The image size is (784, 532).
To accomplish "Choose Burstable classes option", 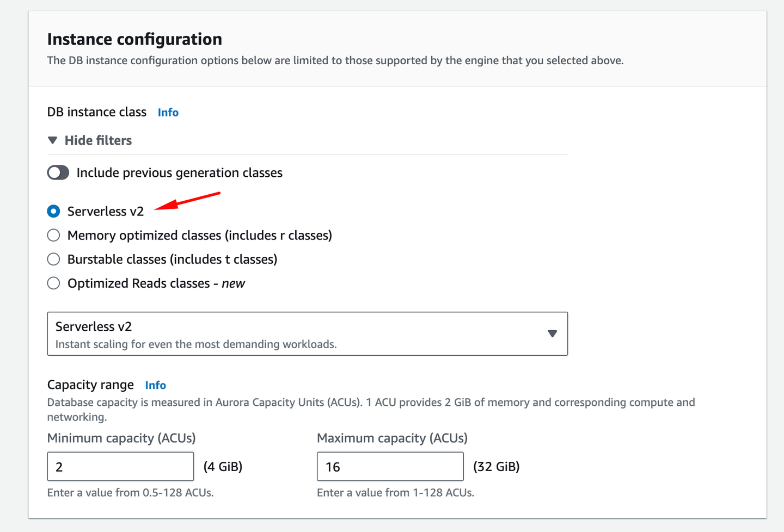I will pos(53,259).
